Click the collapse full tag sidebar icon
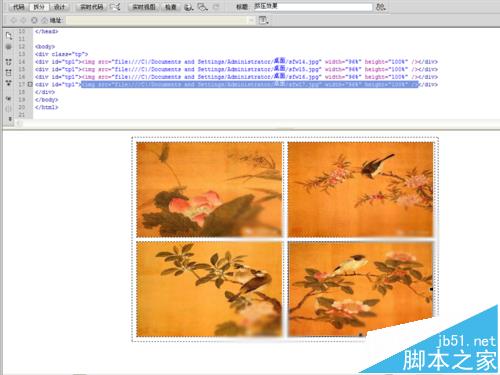The height and width of the screenshot is (375, 500). (9, 62)
